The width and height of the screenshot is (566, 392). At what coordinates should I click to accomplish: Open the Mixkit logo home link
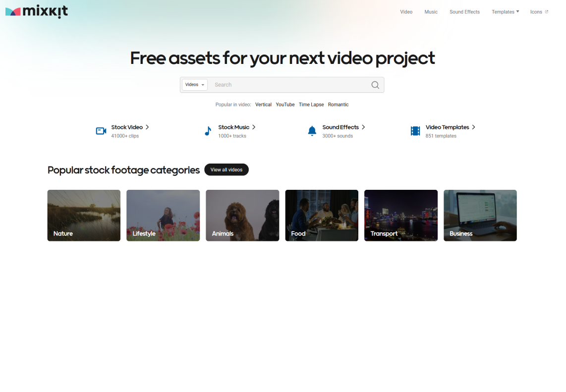(37, 11)
